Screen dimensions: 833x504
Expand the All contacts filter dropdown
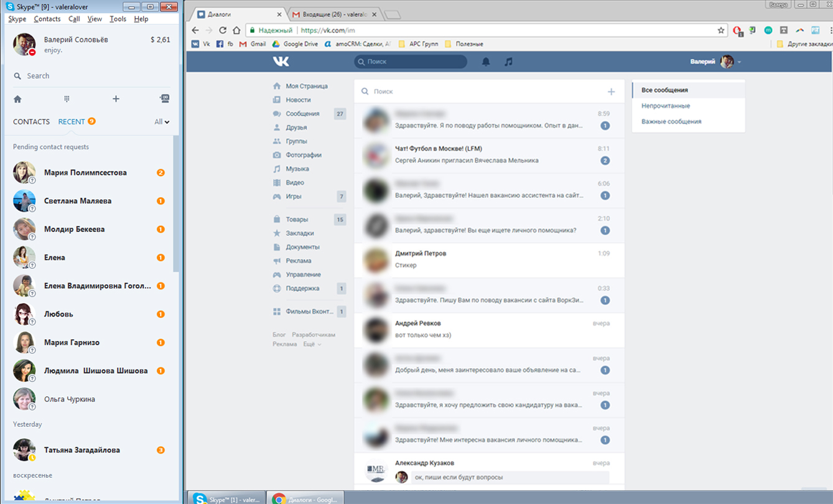point(162,122)
